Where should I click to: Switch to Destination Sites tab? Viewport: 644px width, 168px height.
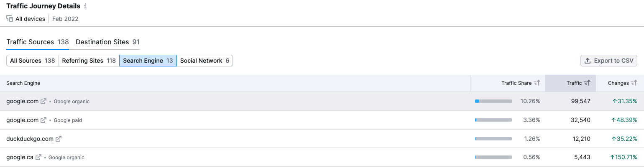[x=107, y=42]
